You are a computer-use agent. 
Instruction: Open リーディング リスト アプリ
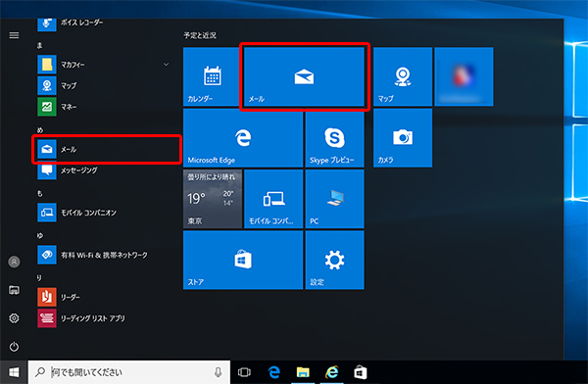pyautogui.click(x=104, y=318)
